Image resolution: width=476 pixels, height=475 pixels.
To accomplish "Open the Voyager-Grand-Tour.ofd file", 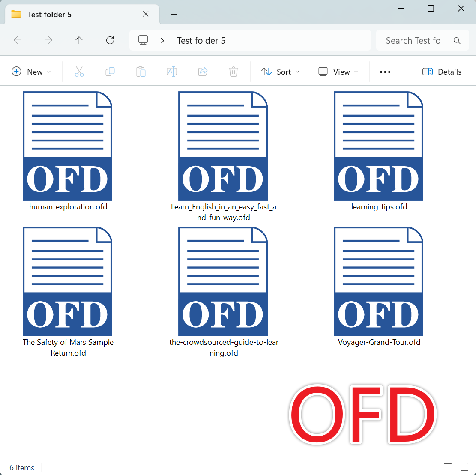I will (x=378, y=281).
